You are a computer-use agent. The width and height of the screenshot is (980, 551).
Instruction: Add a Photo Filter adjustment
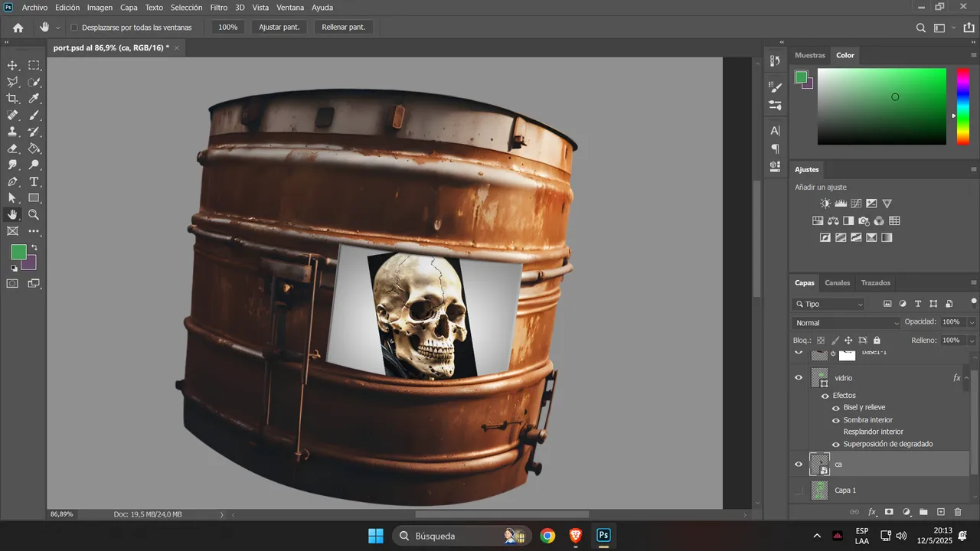pos(864,221)
